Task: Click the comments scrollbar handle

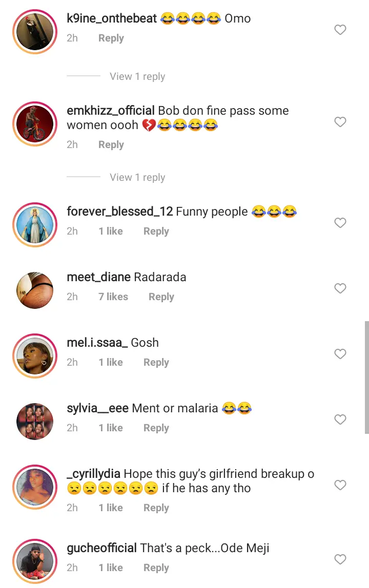Action: pyautogui.click(x=366, y=377)
